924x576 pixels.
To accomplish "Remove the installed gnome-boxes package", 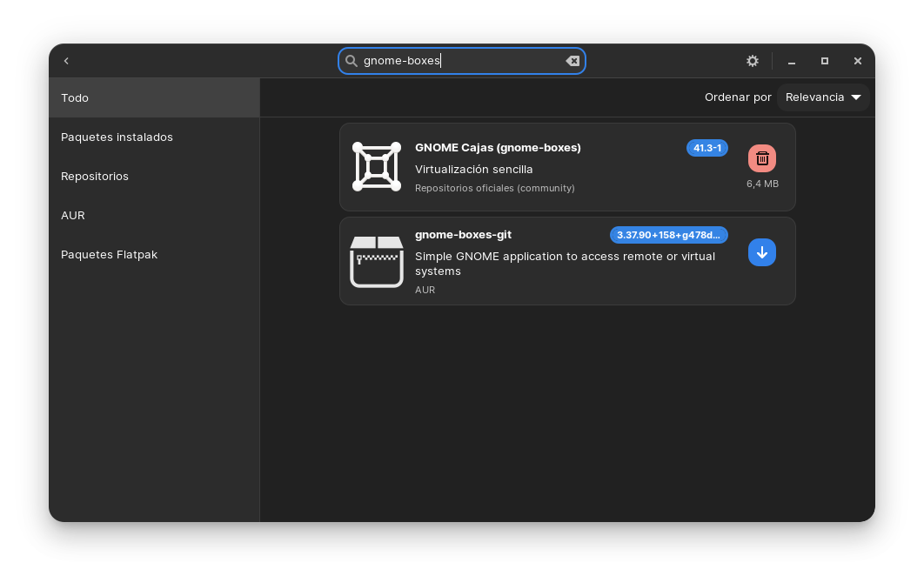I will (762, 158).
